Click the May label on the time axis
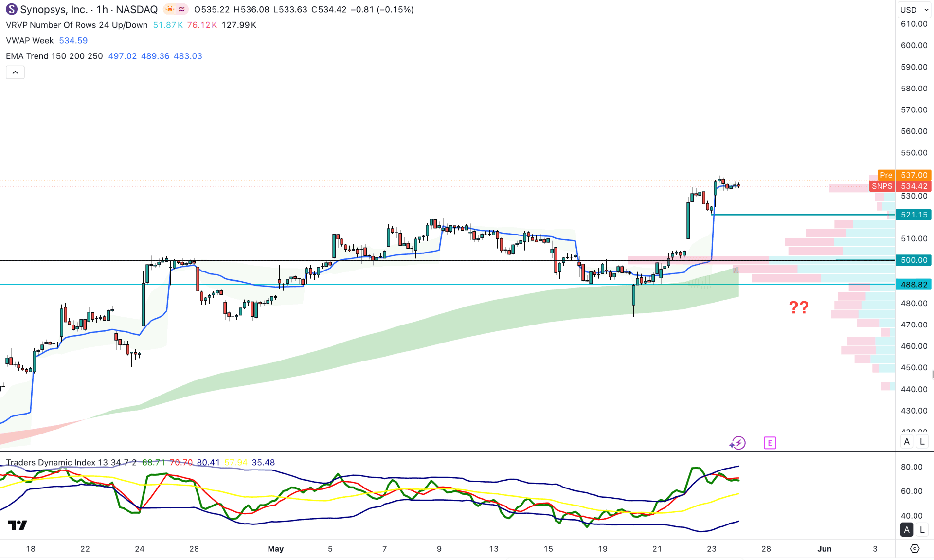This screenshot has width=934, height=560. 276,549
